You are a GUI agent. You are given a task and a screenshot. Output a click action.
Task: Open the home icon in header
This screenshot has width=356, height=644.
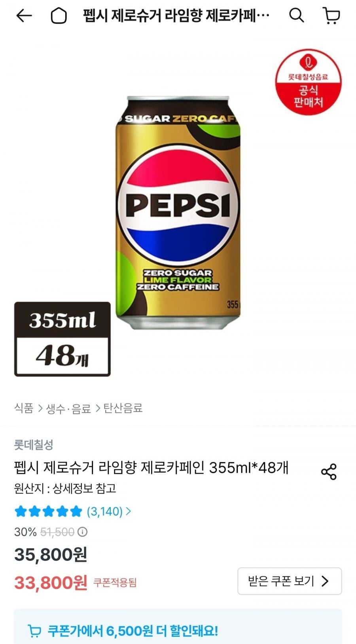(x=59, y=16)
